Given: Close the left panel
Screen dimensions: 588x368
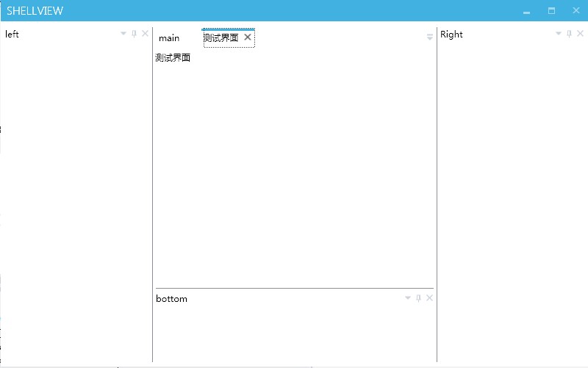Looking at the screenshot, I should pyautogui.click(x=145, y=33).
